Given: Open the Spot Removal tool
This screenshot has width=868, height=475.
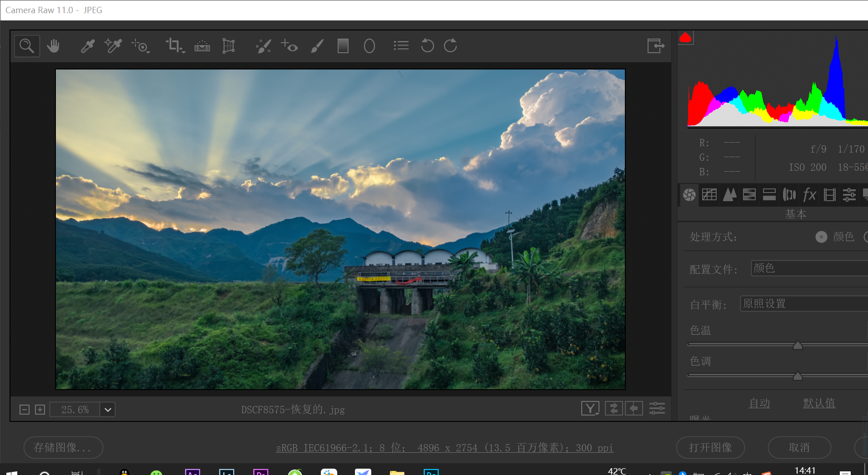Looking at the screenshot, I should pyautogui.click(x=263, y=45).
